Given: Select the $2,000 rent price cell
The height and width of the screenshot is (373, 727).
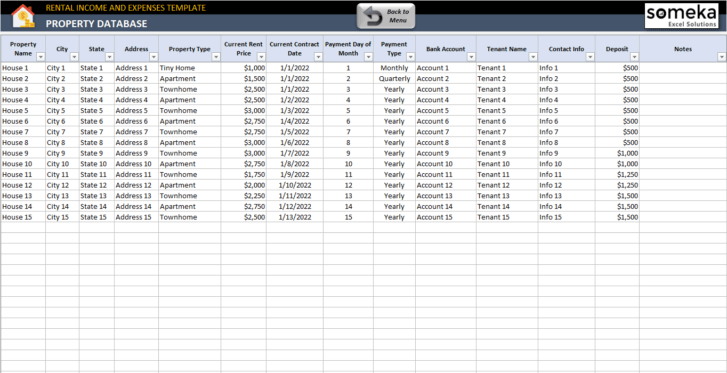Looking at the screenshot, I should click(243, 185).
